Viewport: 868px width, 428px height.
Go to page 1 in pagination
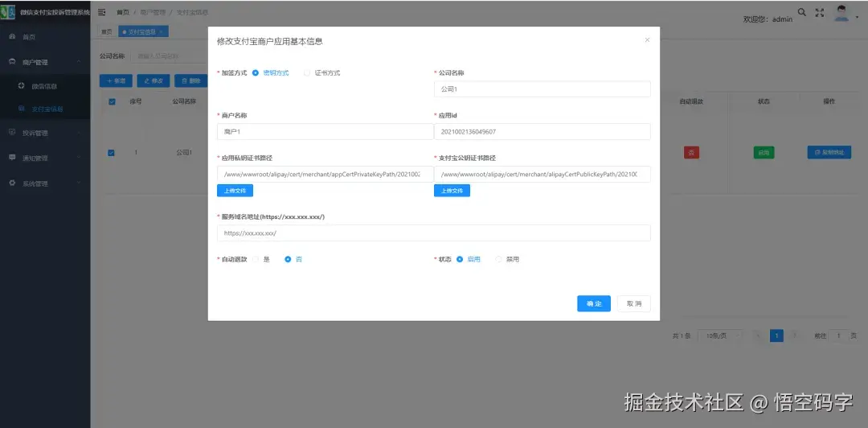click(x=776, y=336)
